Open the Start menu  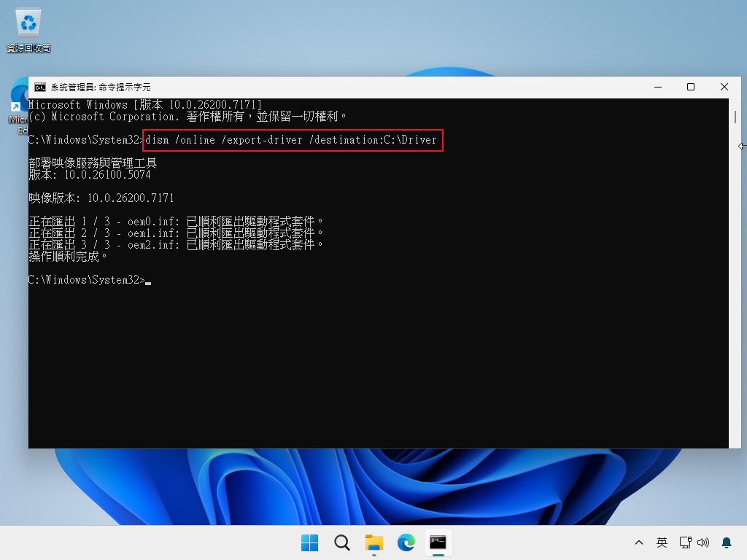coord(309,542)
